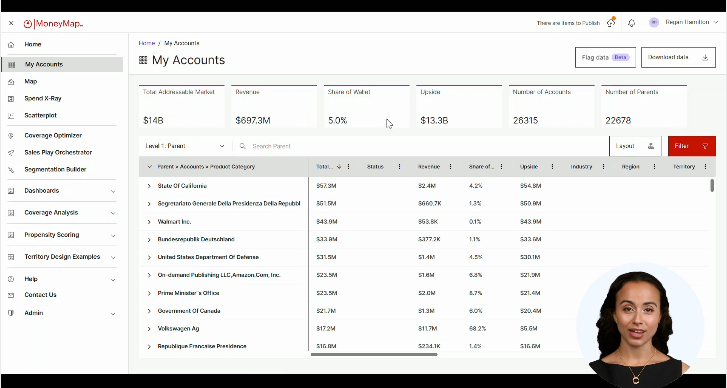Open the publish cloud icon
727x388 pixels.
coord(611,22)
